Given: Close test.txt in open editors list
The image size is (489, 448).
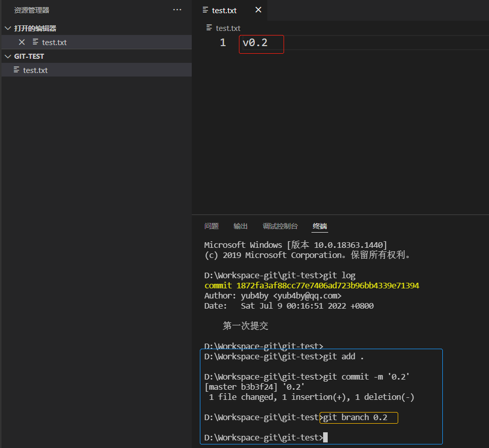Looking at the screenshot, I should coord(22,42).
